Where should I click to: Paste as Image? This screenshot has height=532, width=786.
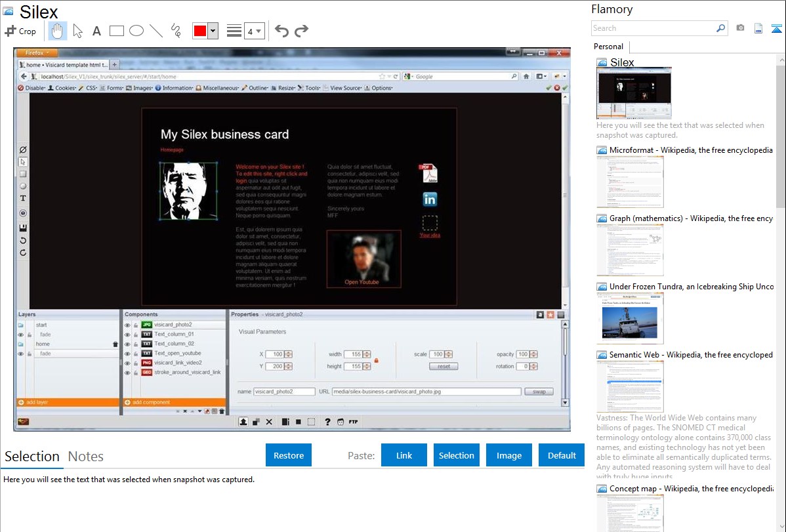point(508,455)
